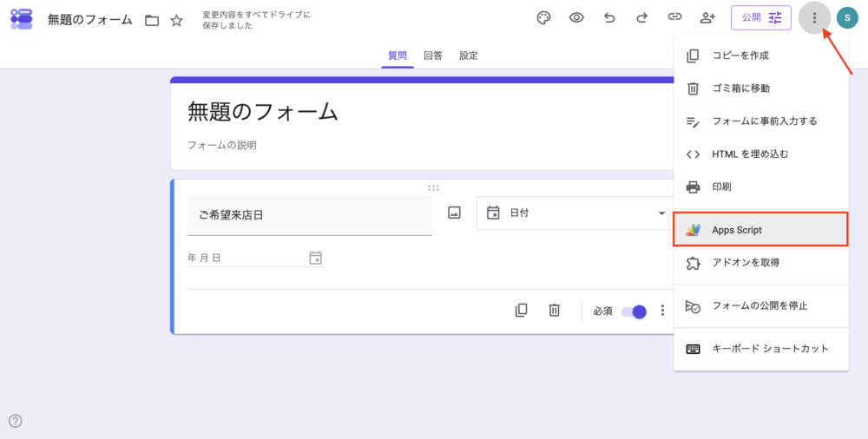Add collaborators with the person-plus icon
Image resolution: width=868 pixels, height=439 pixels.
707,18
